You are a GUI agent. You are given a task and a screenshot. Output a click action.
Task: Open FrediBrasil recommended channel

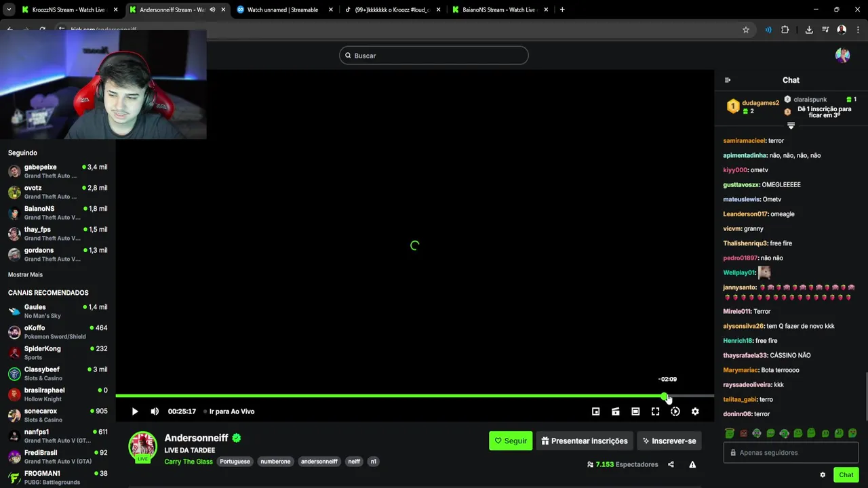[58, 457]
